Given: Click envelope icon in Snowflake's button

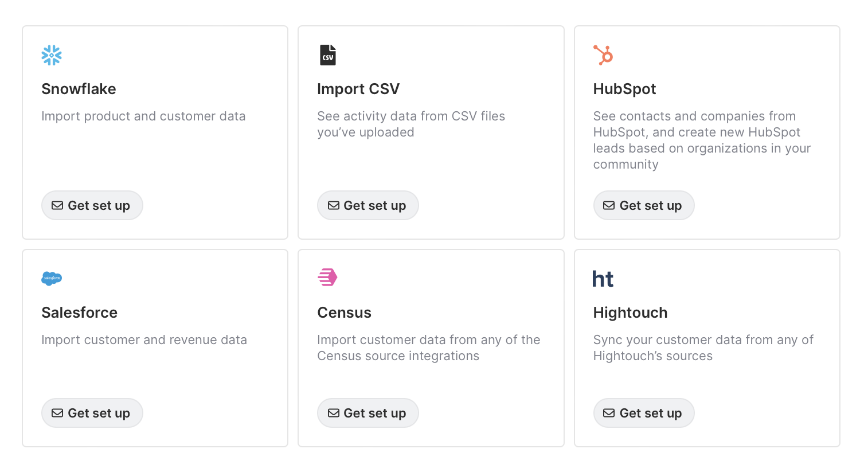Looking at the screenshot, I should [57, 205].
